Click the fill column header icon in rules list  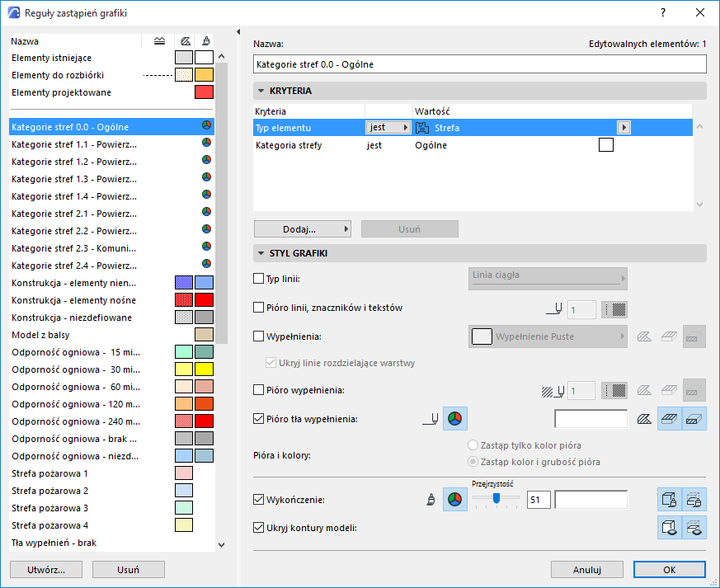[x=185, y=41]
